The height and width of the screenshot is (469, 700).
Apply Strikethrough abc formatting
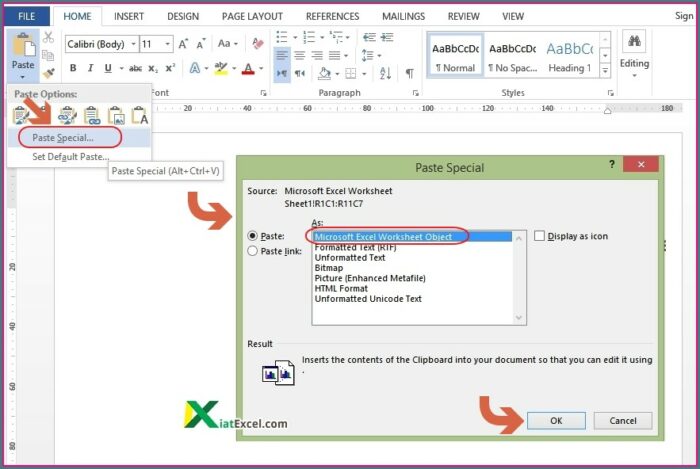(135, 69)
